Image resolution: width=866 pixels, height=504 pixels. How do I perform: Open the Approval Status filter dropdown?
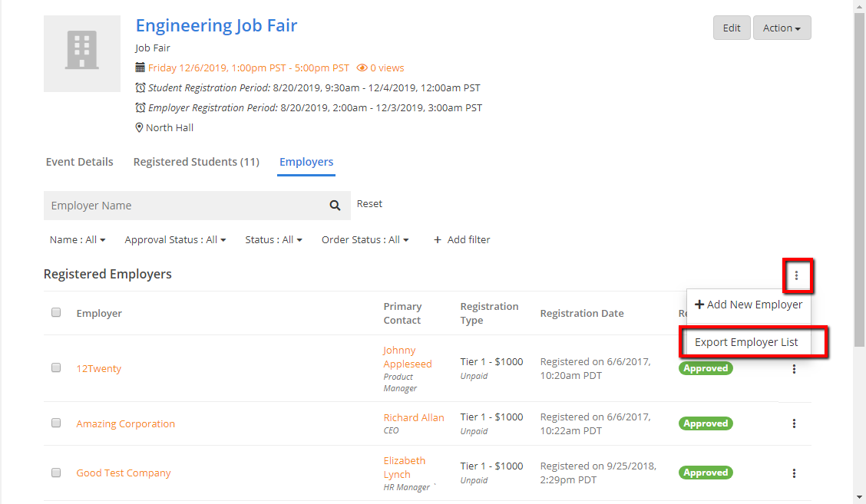point(175,240)
